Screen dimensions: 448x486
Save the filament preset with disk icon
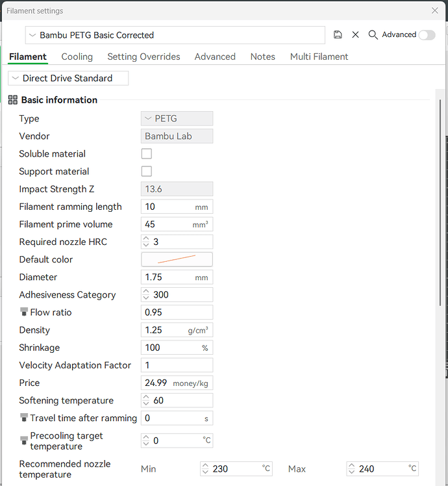coord(338,34)
